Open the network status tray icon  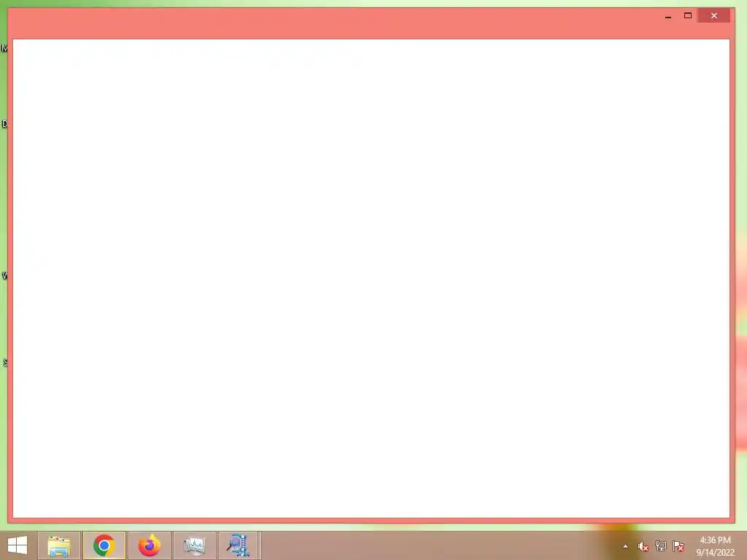660,546
